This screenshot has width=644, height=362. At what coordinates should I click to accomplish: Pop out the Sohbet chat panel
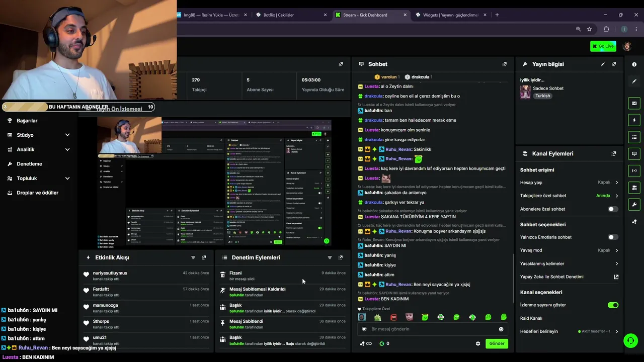click(505, 64)
